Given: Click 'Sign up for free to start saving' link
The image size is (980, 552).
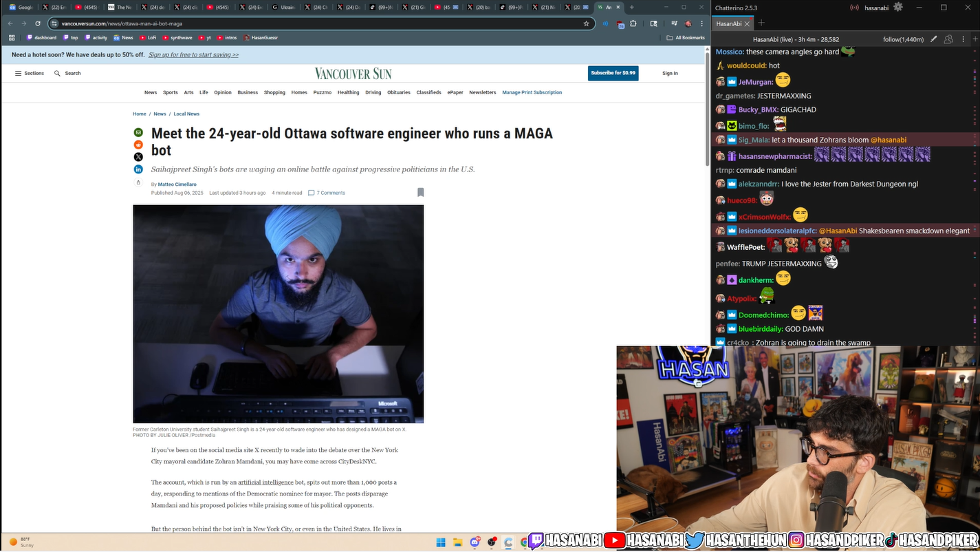Looking at the screenshot, I should click(194, 54).
